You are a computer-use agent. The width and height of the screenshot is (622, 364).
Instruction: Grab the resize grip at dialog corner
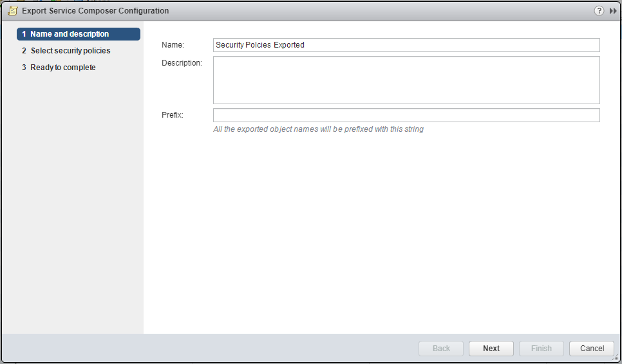tap(615, 358)
